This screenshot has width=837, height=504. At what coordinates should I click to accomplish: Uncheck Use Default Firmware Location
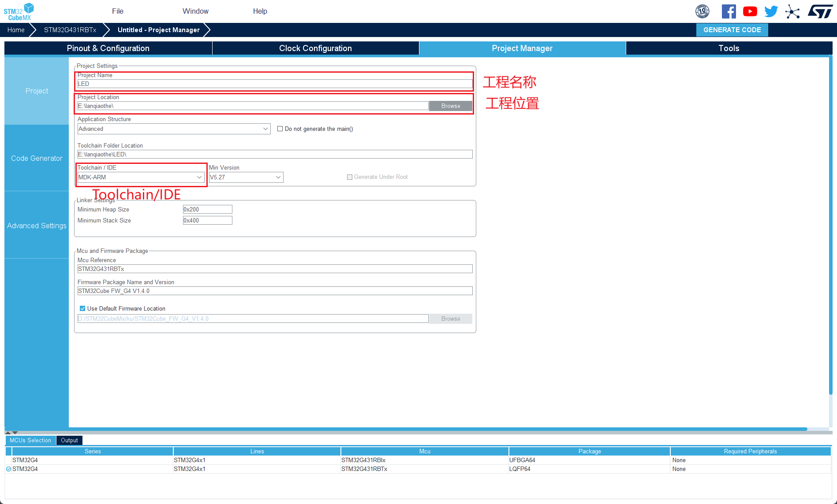(x=82, y=309)
